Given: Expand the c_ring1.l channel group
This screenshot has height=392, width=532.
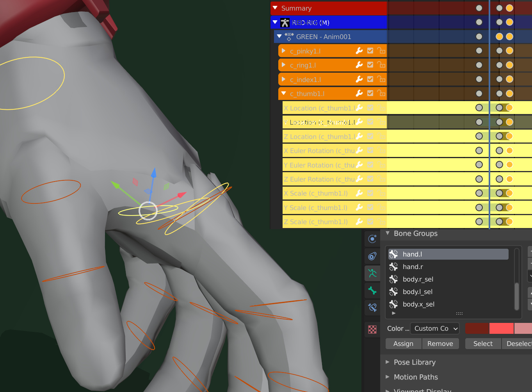Looking at the screenshot, I should click(284, 65).
